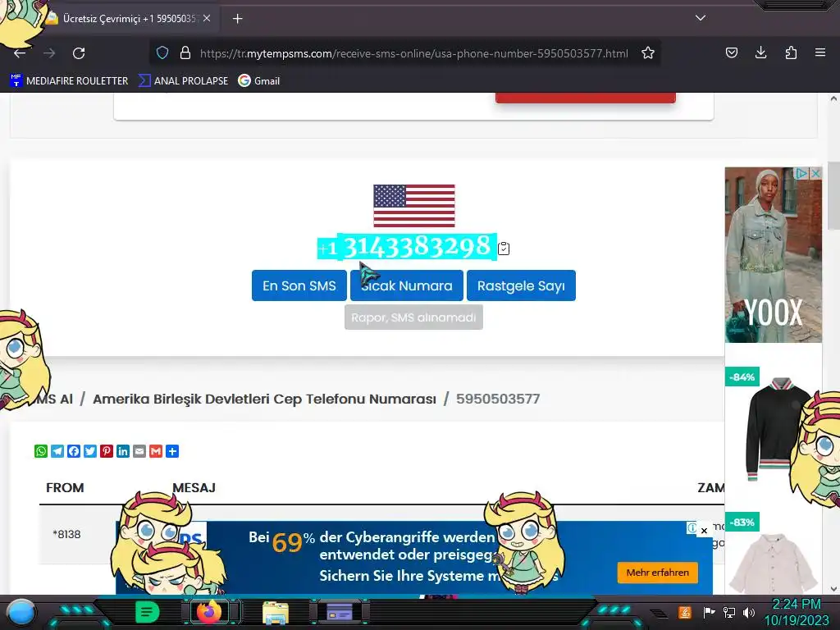The image size is (840, 630).
Task: Open a new tab with the plus button
Action: [x=237, y=19]
